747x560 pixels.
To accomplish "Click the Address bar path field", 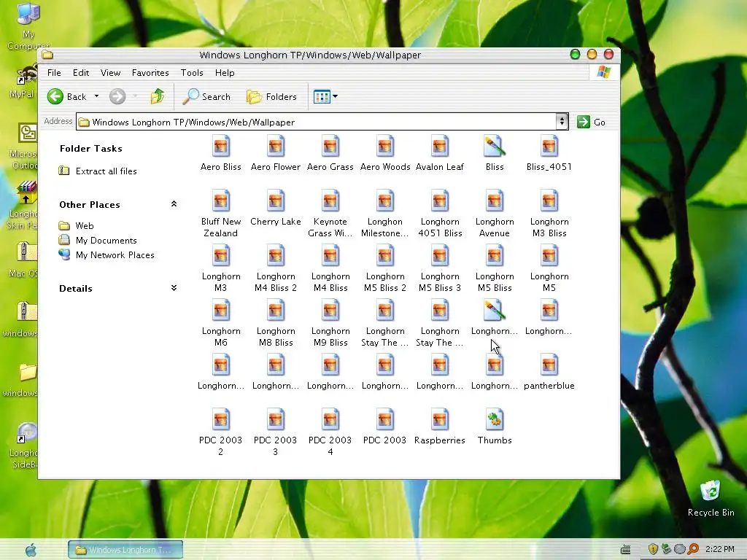I will 316,122.
